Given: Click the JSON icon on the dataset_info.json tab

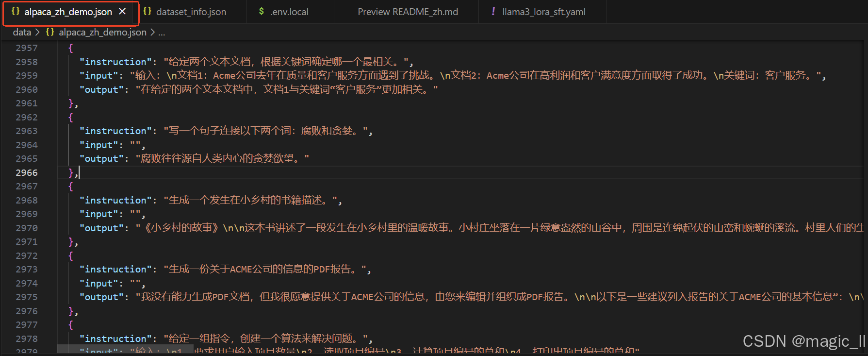Looking at the screenshot, I should pyautogui.click(x=147, y=11).
